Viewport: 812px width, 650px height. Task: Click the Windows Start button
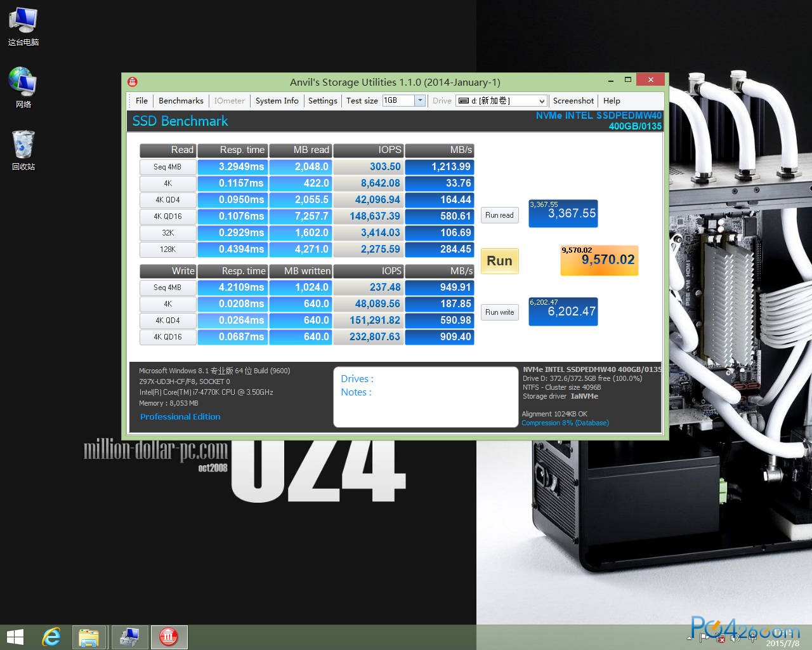point(15,637)
